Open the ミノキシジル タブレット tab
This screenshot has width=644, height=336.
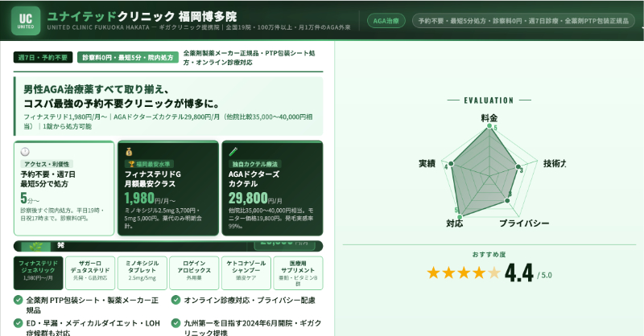click(142, 272)
